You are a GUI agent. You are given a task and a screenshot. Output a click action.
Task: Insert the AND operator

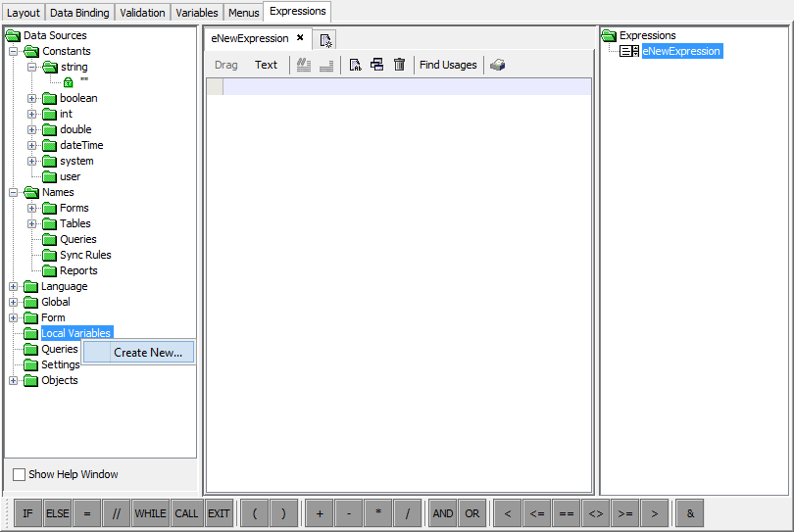click(443, 513)
